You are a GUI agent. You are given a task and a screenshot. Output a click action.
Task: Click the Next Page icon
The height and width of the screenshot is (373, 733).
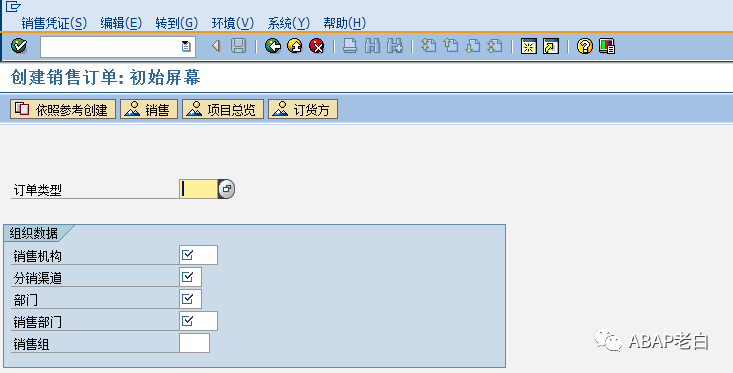473,46
